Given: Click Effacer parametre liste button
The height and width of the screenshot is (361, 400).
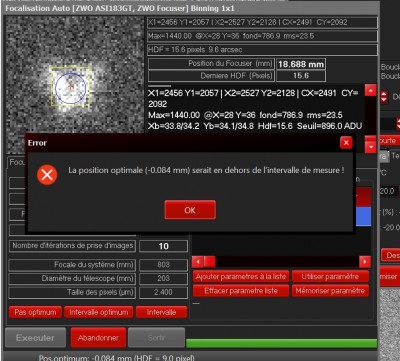Looking at the screenshot, I should tap(241, 291).
